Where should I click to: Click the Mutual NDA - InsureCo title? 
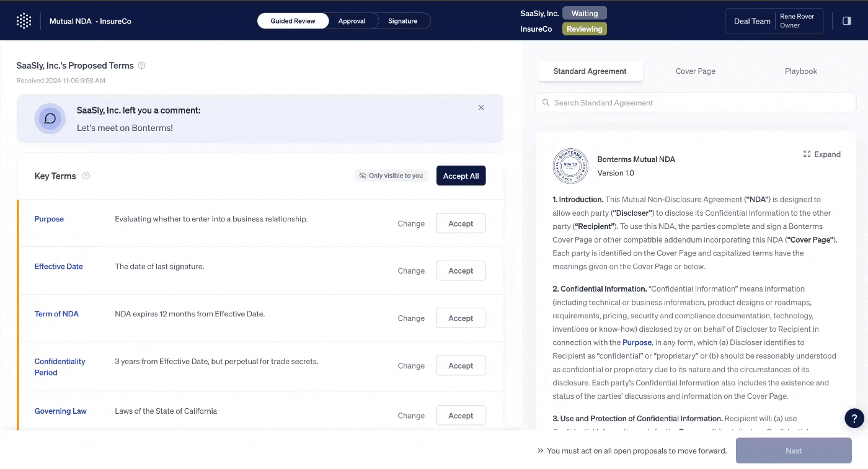[91, 20]
